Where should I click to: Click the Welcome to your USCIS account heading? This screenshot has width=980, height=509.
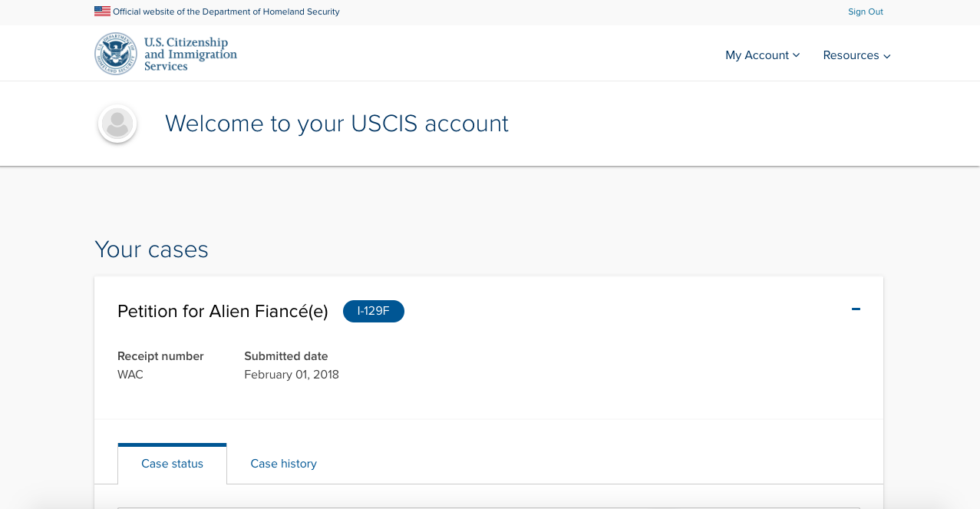click(x=337, y=124)
